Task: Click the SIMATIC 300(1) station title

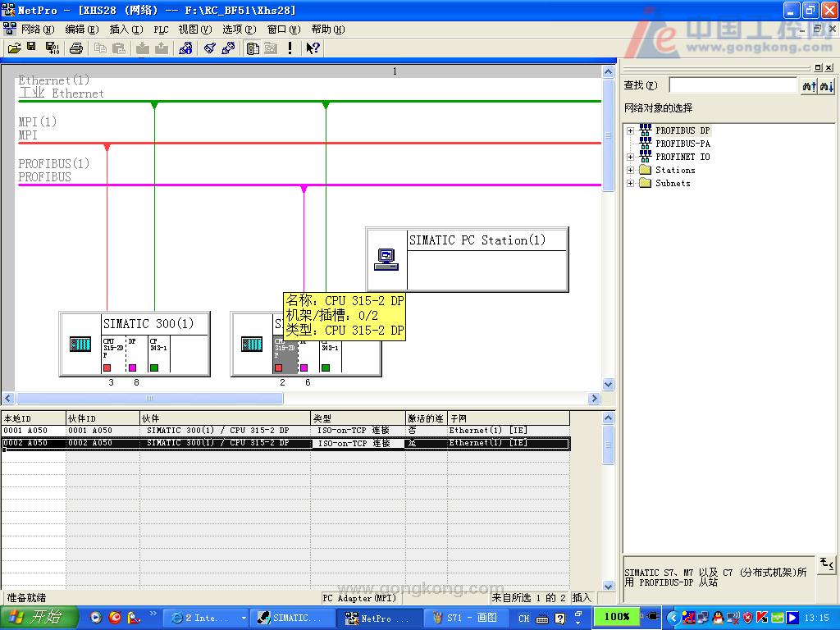Action: click(148, 324)
